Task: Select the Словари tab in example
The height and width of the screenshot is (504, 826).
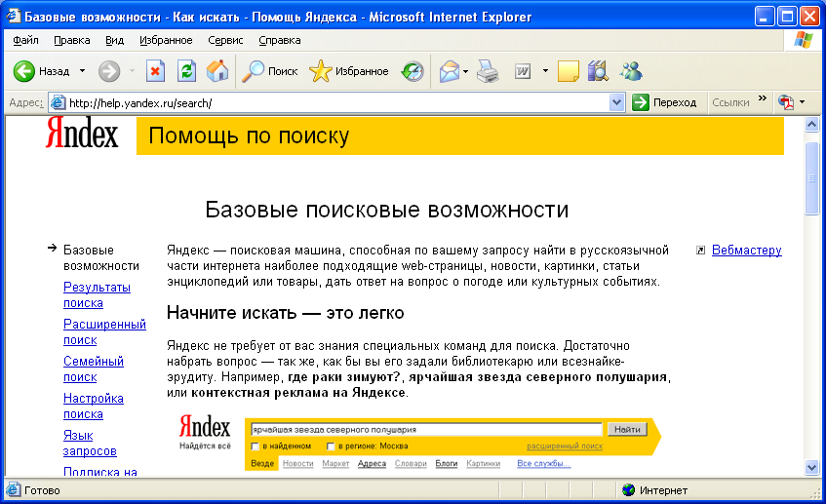Action: coord(411,463)
